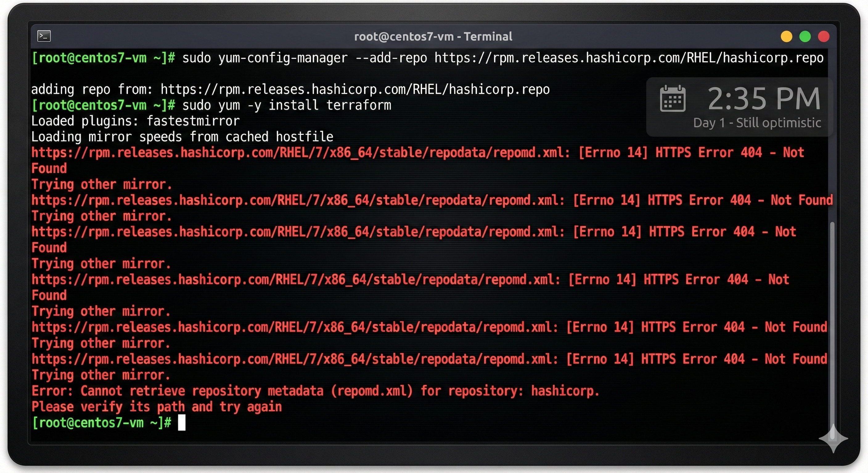
Task: Click the 'Loading mirror speeds from cached hostfile' line
Action: 182,137
